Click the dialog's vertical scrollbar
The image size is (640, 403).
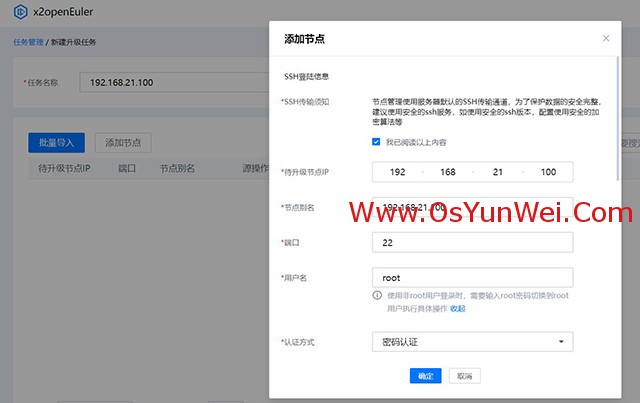[x=618, y=118]
